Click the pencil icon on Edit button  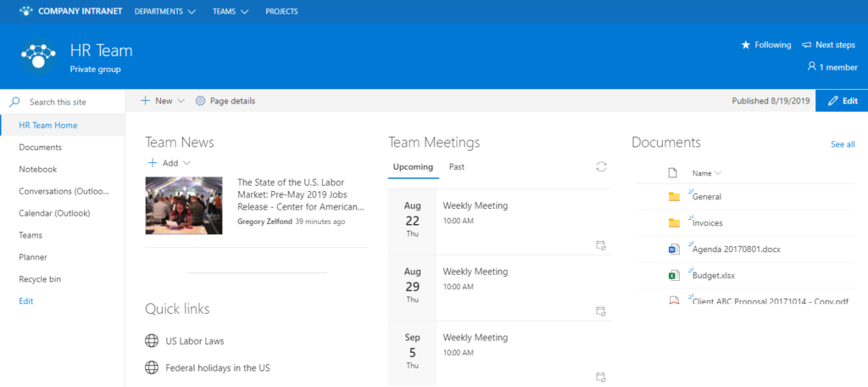[x=832, y=101]
